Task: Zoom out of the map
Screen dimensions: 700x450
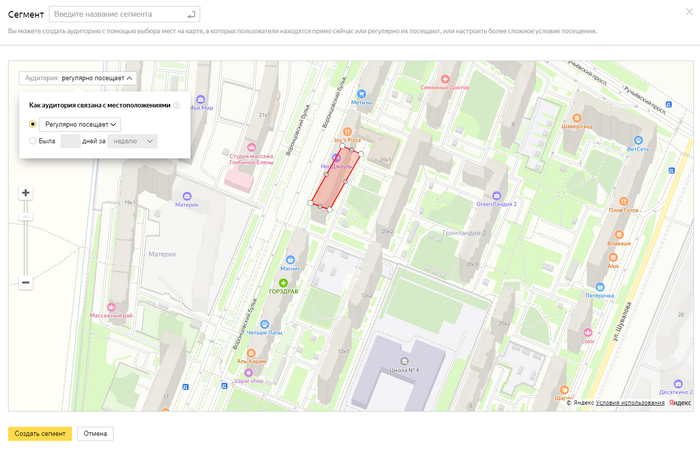Action: (26, 283)
